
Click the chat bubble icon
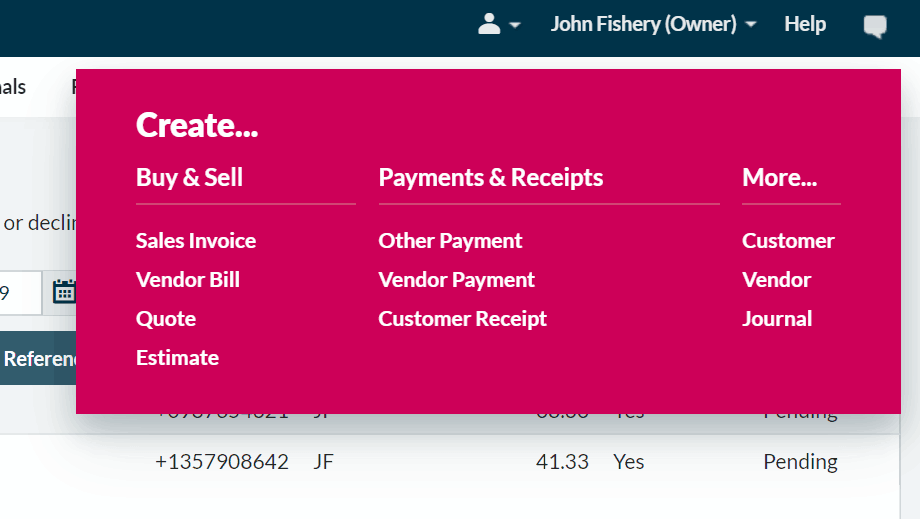(875, 26)
